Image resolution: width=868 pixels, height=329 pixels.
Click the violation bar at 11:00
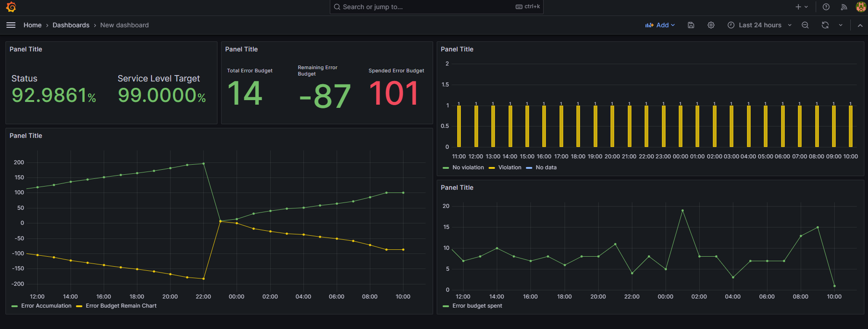click(459, 126)
